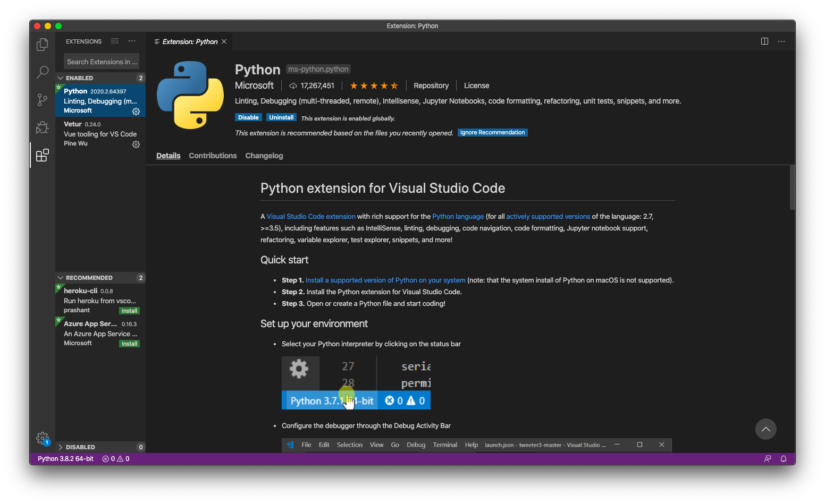Install the heroku-cli extension

129,311
